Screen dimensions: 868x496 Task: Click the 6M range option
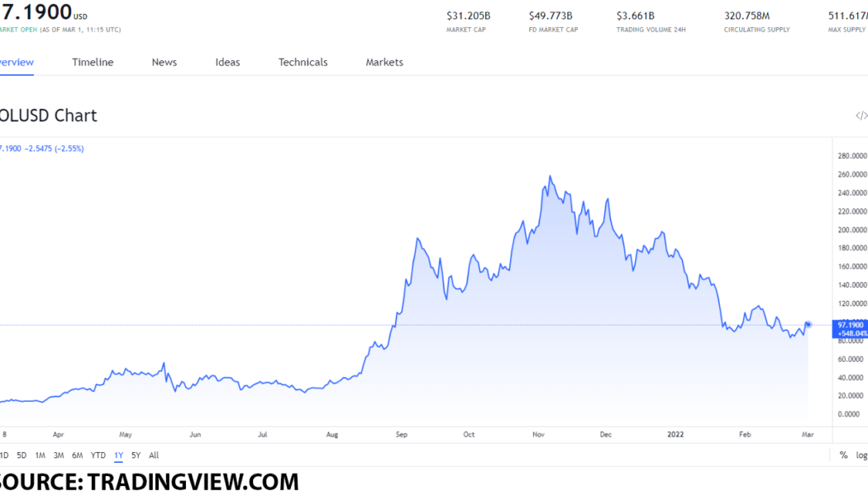tap(77, 455)
